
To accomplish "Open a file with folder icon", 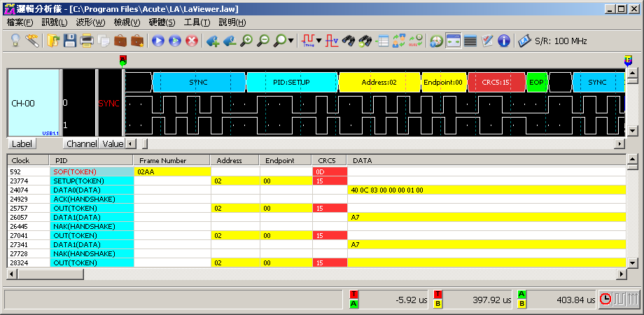I will coord(53,41).
